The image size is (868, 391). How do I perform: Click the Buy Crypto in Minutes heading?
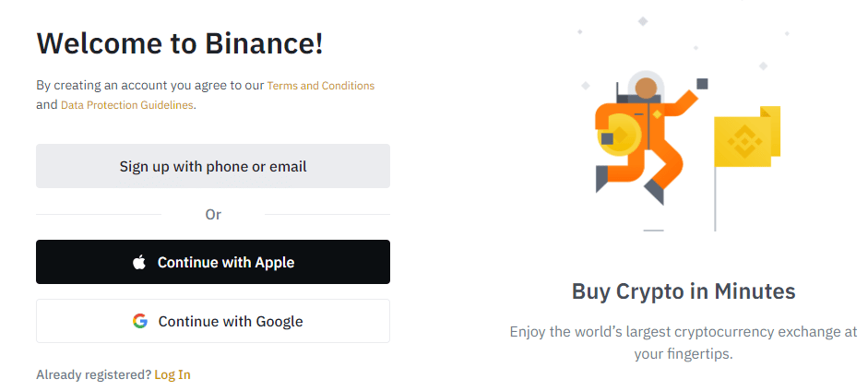point(684,290)
